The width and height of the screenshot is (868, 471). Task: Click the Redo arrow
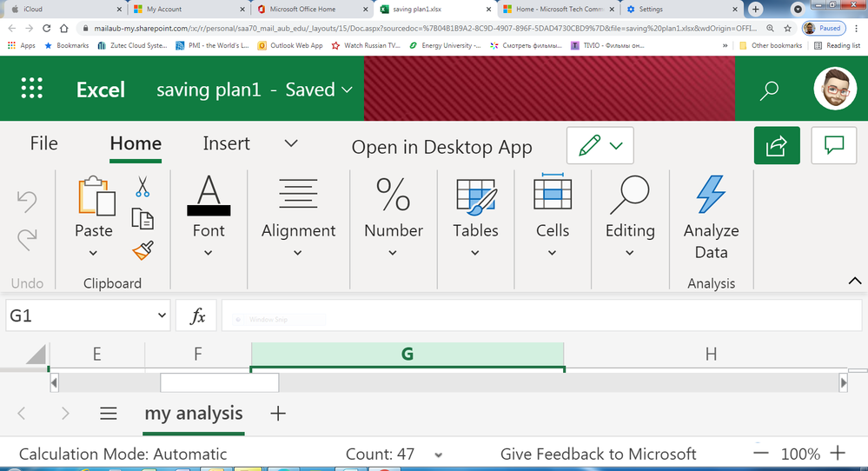(x=27, y=240)
